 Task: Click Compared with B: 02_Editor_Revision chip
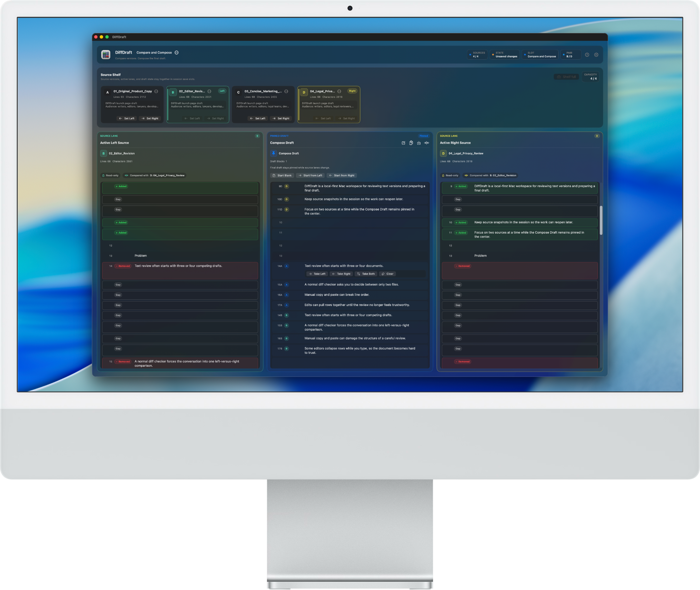pos(490,176)
